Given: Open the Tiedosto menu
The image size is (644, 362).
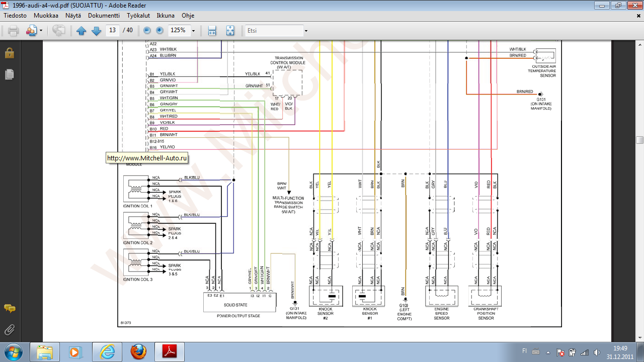Looking at the screenshot, I should [15, 16].
